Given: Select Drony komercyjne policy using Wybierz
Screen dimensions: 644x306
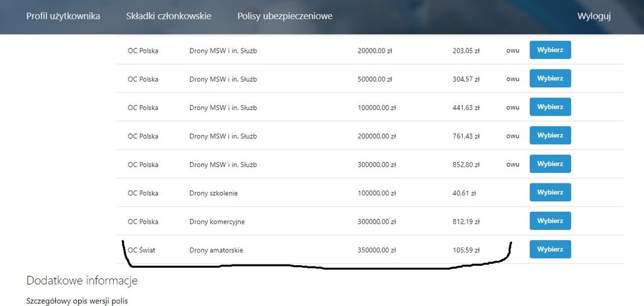Looking at the screenshot, I should (x=550, y=221).
